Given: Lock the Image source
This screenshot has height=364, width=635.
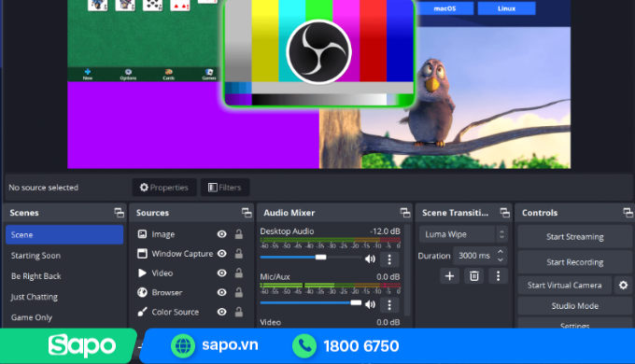Looking at the screenshot, I should (x=239, y=234).
